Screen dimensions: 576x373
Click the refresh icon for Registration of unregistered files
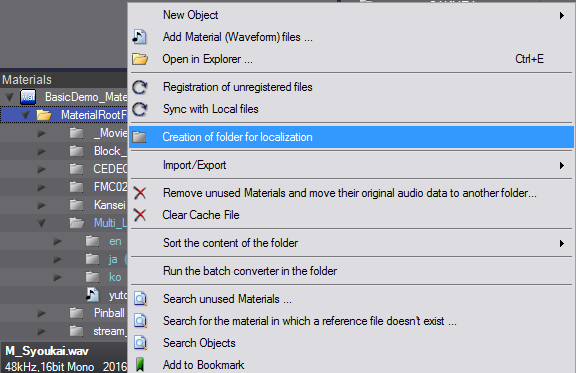(140, 87)
